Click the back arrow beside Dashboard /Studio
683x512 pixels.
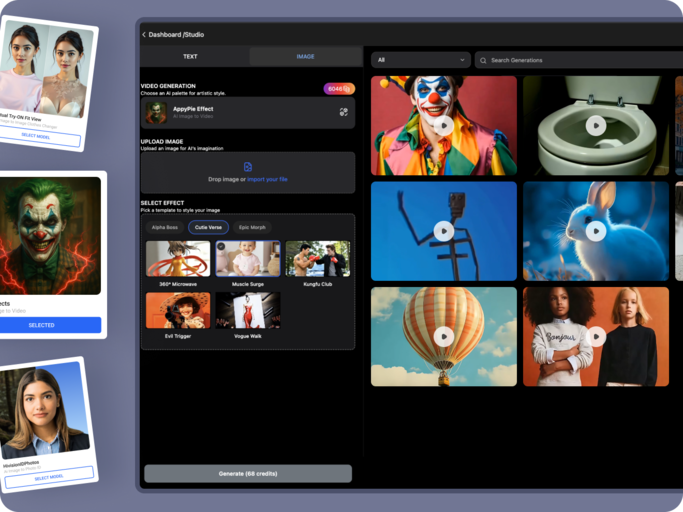144,35
